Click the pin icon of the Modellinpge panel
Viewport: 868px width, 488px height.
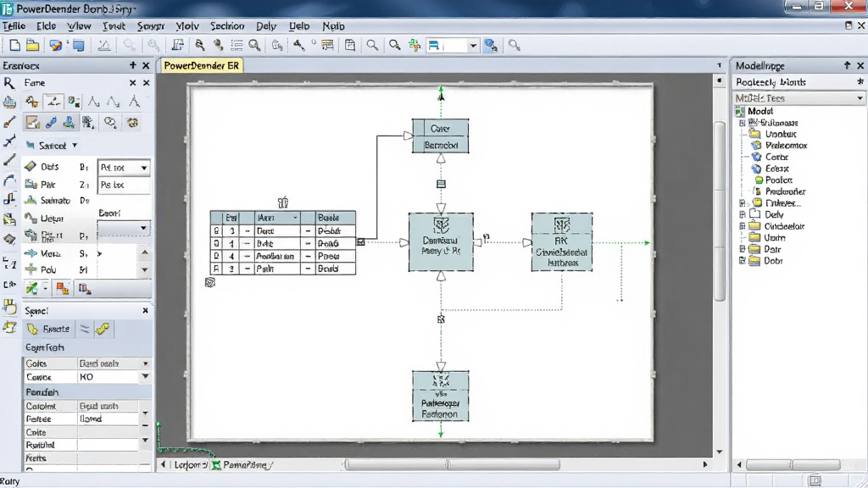tap(847, 65)
